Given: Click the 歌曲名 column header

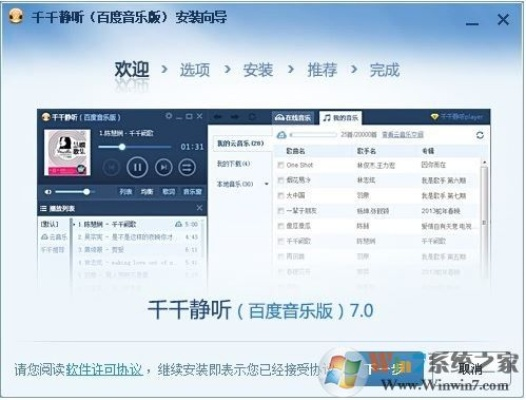Looking at the screenshot, I should [296, 151].
